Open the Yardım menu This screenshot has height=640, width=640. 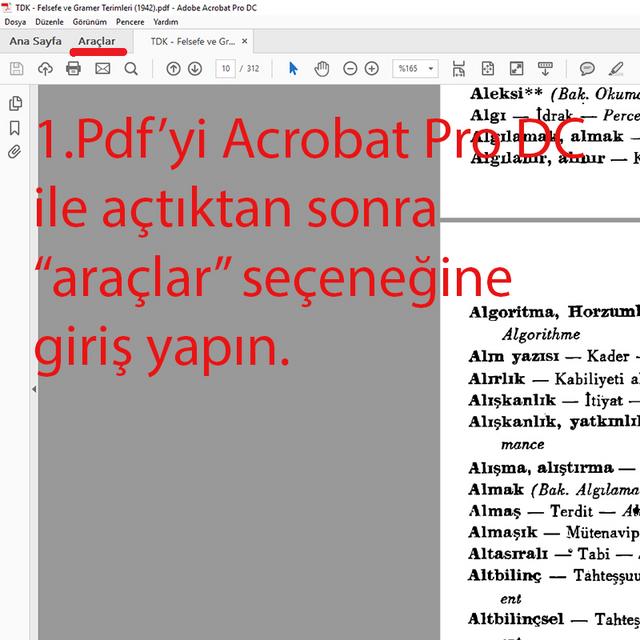[166, 22]
